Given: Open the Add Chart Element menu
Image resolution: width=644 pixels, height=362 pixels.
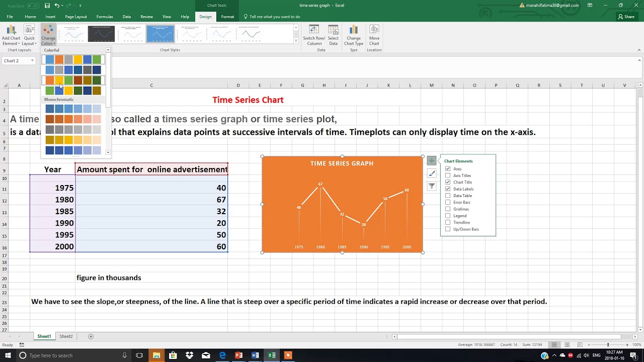Looking at the screenshot, I should point(11,35).
